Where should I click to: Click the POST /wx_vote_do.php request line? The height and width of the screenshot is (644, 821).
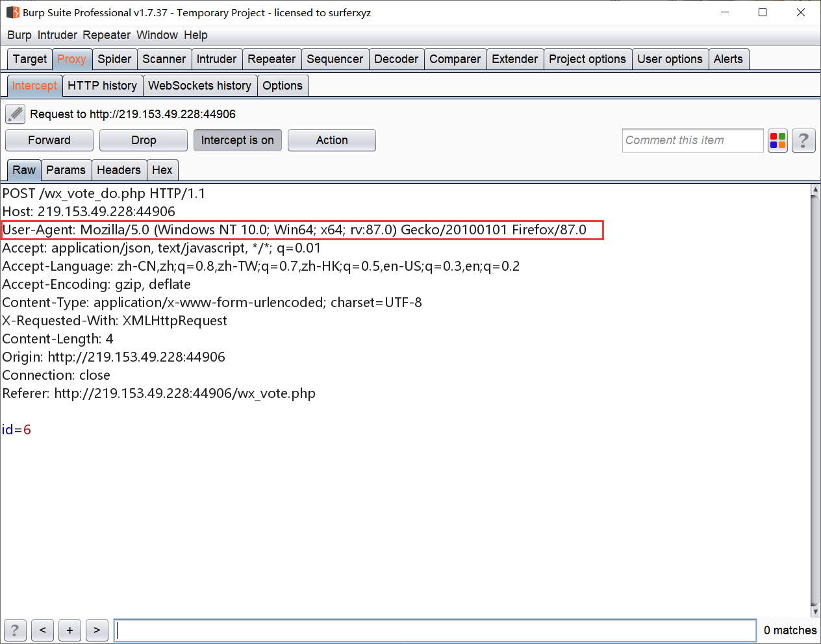click(x=104, y=193)
